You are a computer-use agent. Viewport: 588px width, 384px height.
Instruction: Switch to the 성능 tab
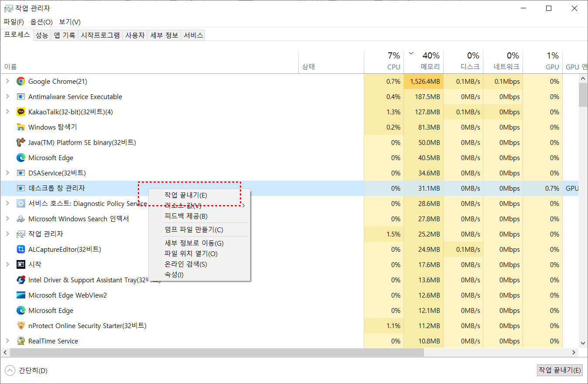(42, 35)
